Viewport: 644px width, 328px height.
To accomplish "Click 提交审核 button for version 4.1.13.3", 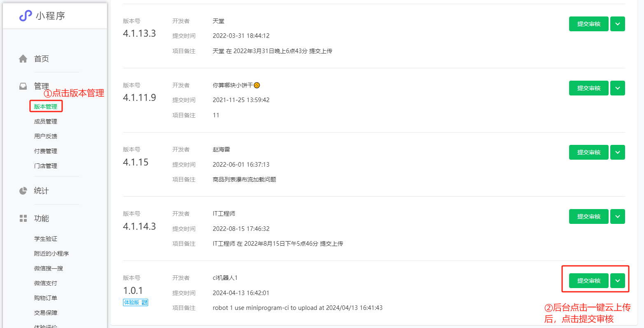I will [x=588, y=24].
